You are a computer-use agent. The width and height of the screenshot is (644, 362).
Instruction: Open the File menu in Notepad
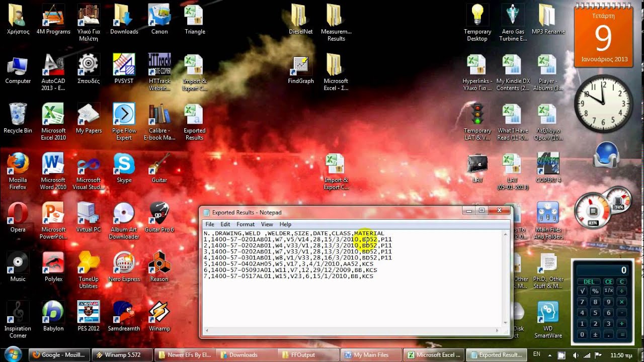coord(209,224)
